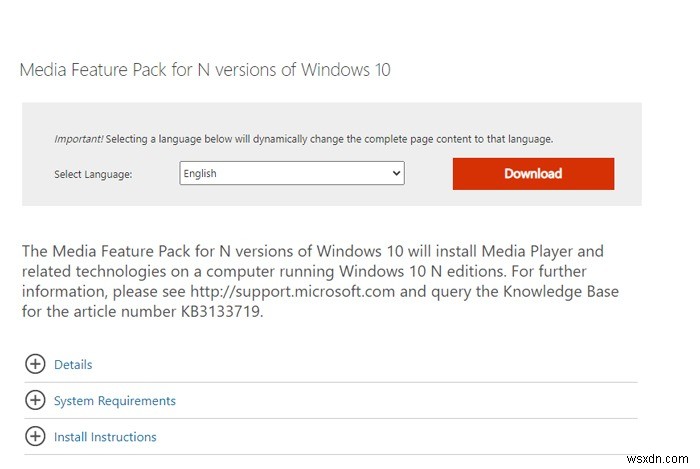Select the English text in language box
Viewport: 700px width, 469px height.
[x=200, y=174]
